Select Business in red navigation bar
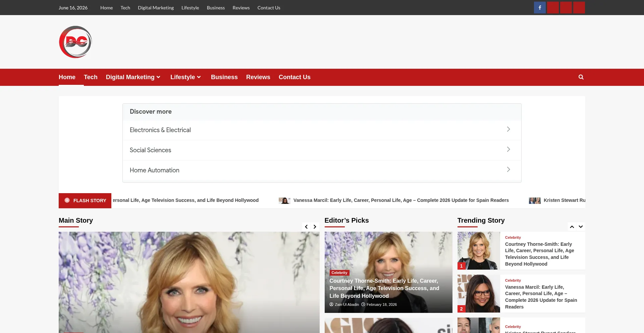This screenshot has height=333, width=644. 224,77
